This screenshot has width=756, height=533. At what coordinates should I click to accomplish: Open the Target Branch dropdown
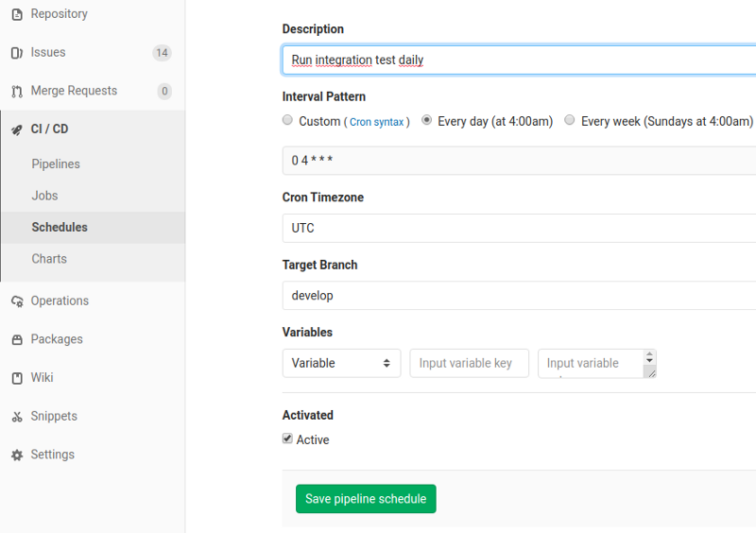point(520,296)
